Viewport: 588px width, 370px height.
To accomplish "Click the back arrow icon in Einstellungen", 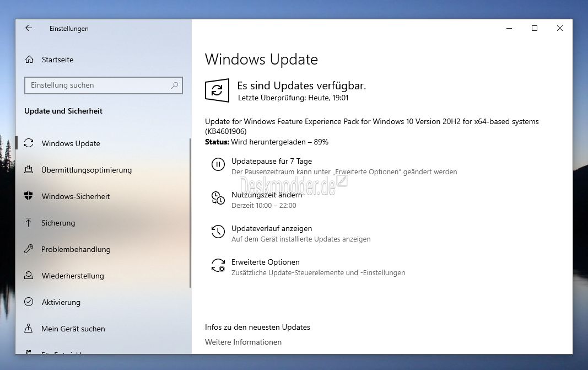I will tap(29, 28).
